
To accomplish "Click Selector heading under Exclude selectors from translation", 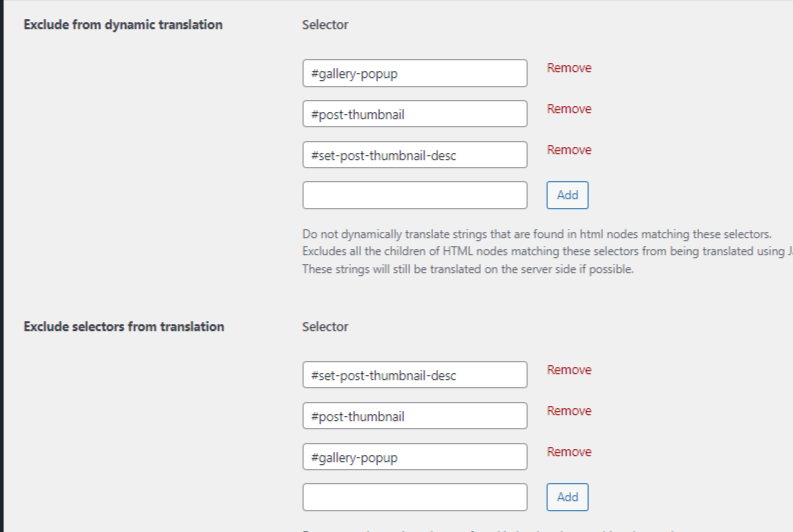I will tap(325, 327).
